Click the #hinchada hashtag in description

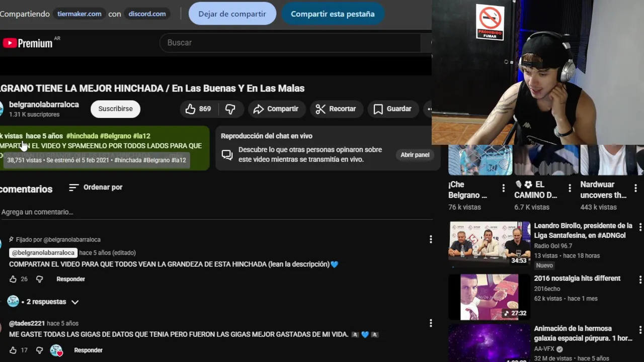pos(82,136)
